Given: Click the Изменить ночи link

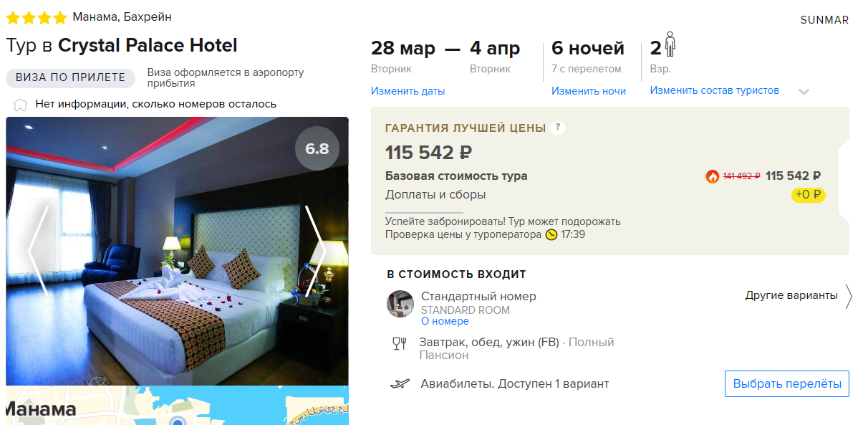Looking at the screenshot, I should (x=589, y=91).
